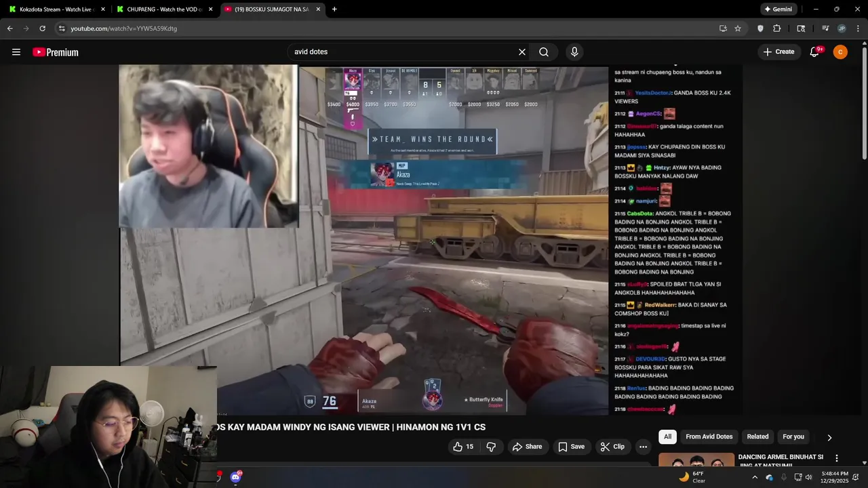868x488 pixels.
Task: Open the orange C account avatar
Action: click(x=840, y=52)
